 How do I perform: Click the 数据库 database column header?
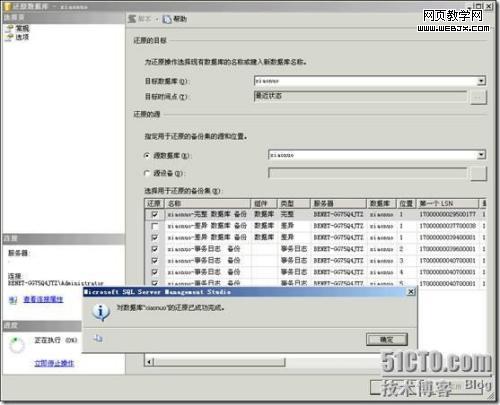coord(381,203)
